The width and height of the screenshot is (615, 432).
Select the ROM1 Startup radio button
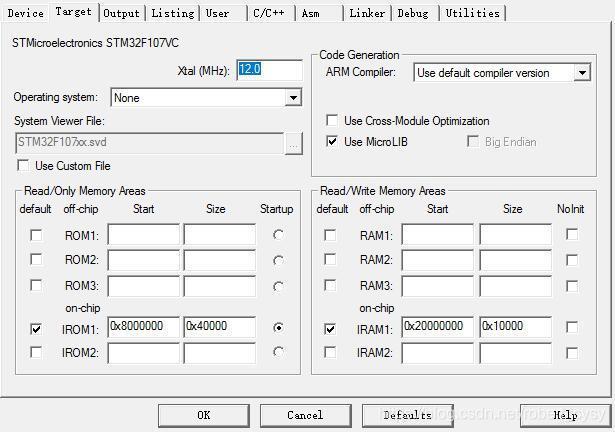click(278, 235)
